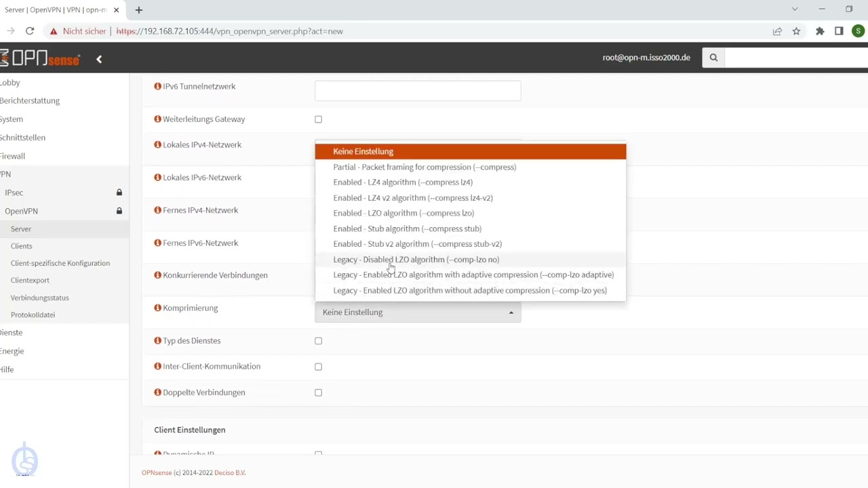Open OPNsense footer link
The width and height of the screenshot is (868, 488).
pyautogui.click(x=156, y=473)
